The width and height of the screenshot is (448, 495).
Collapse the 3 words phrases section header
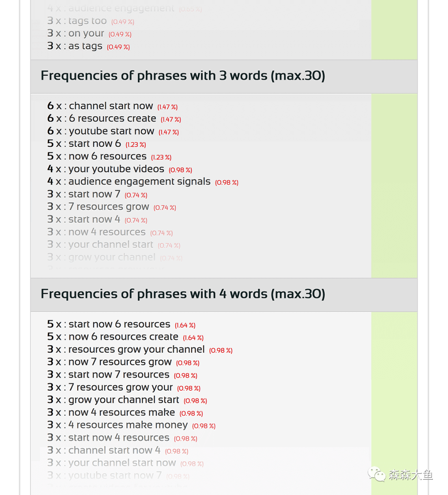pos(183,76)
